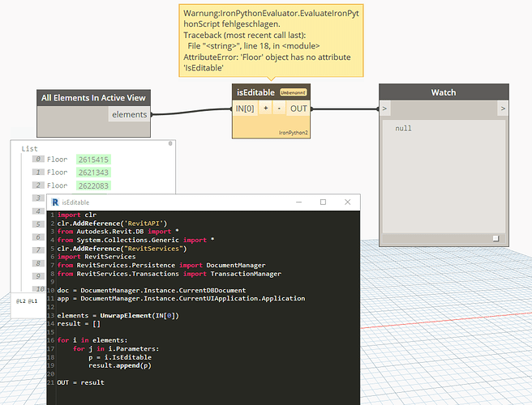This screenshot has width=532, height=405.
Task: Click the Watch node resize handle
Action: coord(496,237)
